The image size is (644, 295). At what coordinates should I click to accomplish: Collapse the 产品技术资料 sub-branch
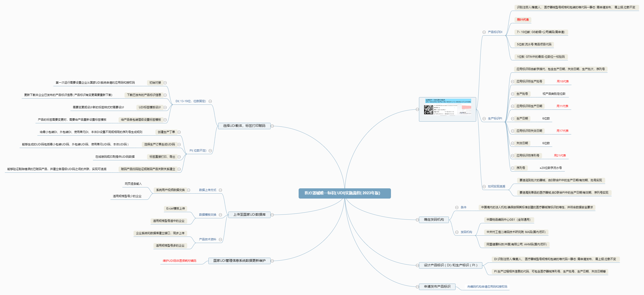pos(220,239)
